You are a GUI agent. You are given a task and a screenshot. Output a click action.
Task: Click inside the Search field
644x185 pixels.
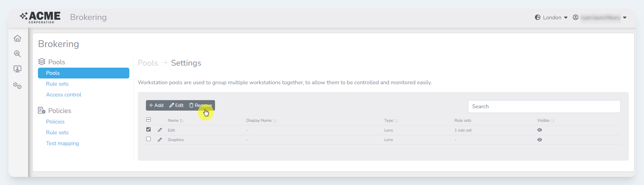pyautogui.click(x=544, y=107)
